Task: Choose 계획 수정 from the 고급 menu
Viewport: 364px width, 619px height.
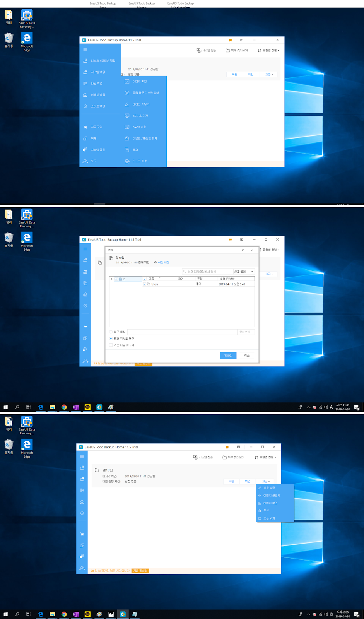Action: pos(269,488)
